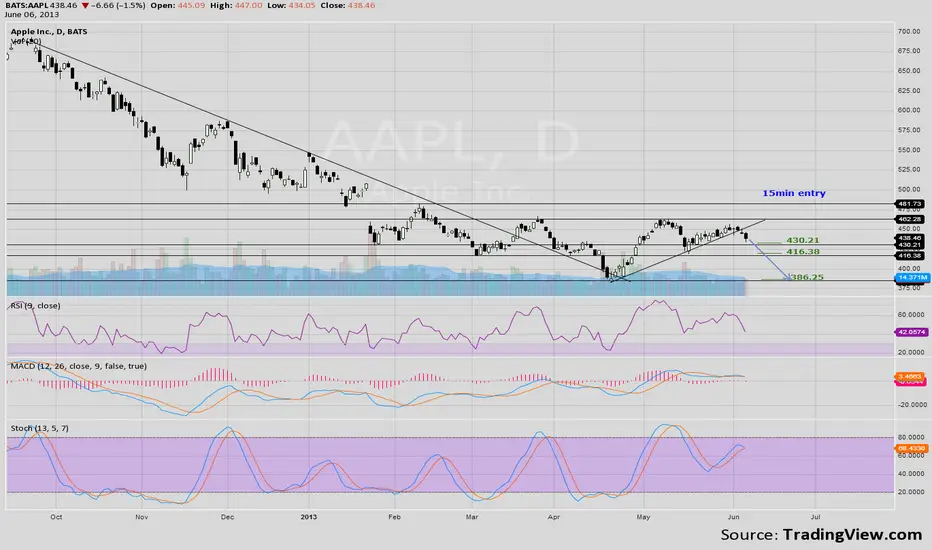Click the Jun time-axis label

(x=733, y=517)
